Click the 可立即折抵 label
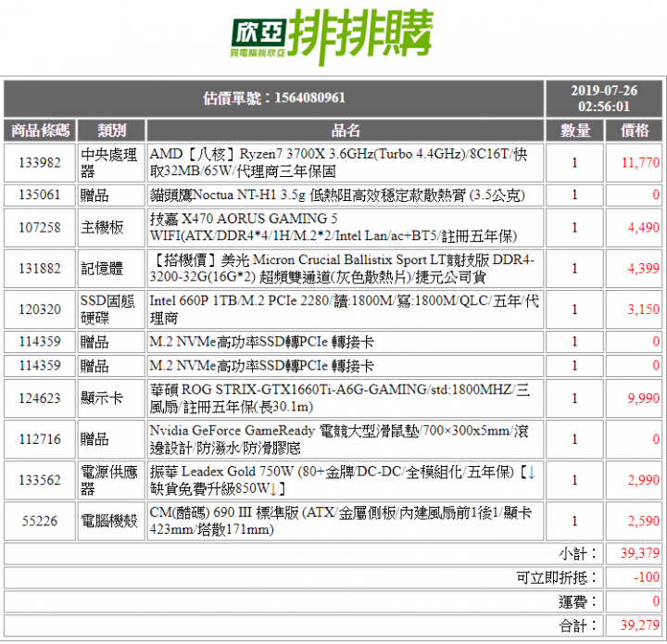Viewport: 667px width, 644px height. tap(557, 577)
